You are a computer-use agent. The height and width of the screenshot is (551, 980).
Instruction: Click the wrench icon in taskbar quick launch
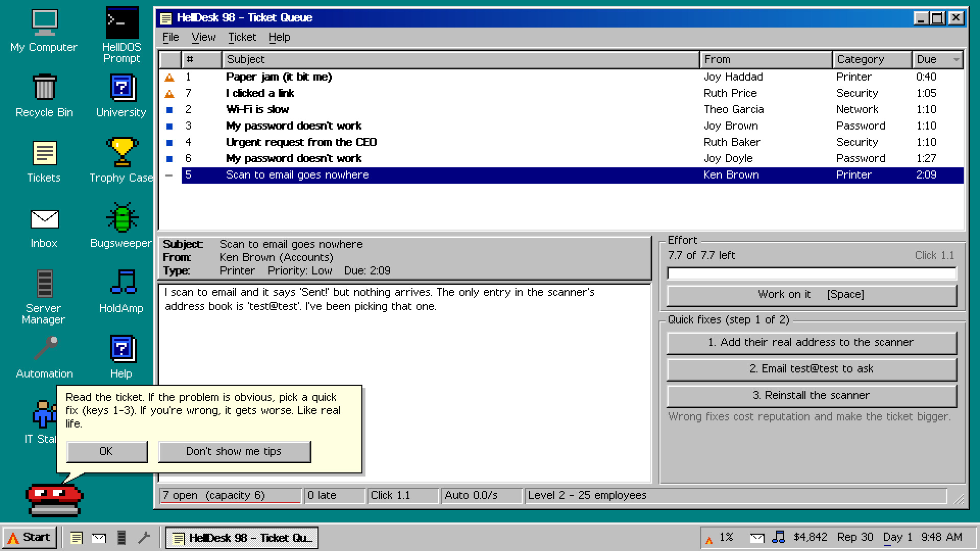[x=144, y=537]
